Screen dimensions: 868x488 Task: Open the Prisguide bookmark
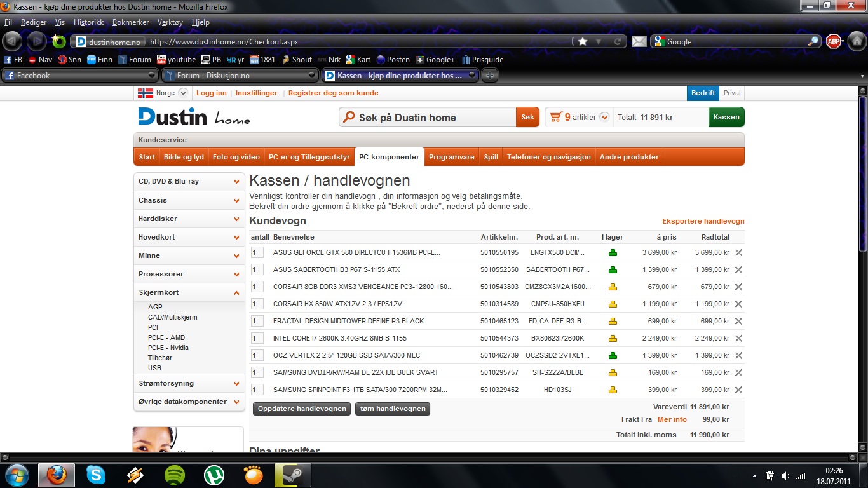483,60
